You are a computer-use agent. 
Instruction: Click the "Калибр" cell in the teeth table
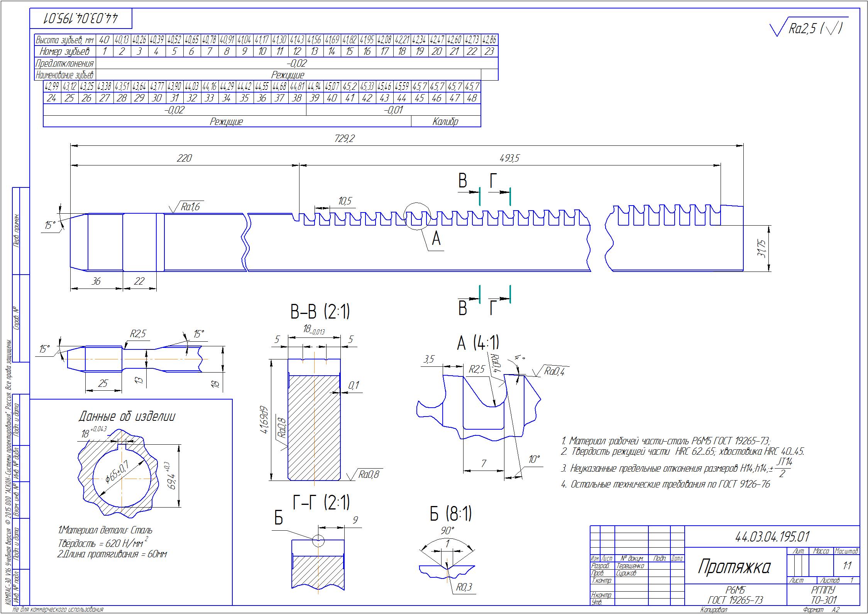coord(445,121)
